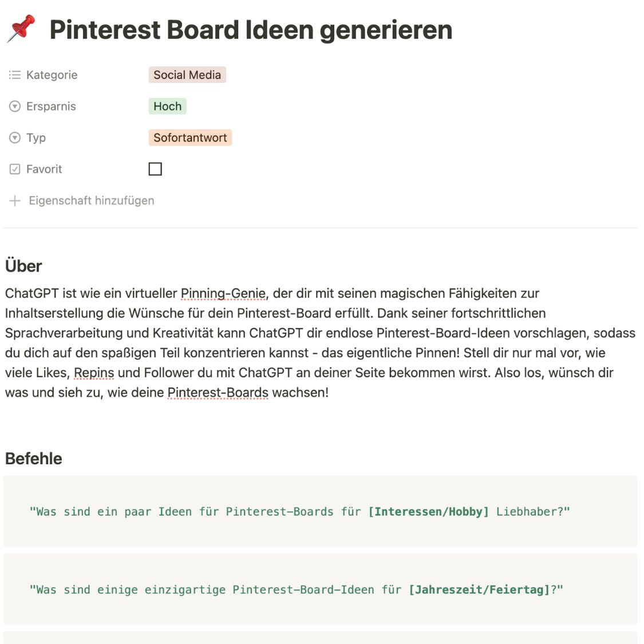Click the page title Pinterest Board Ideen generieren
The width and height of the screenshot is (644, 644).
coord(251,30)
